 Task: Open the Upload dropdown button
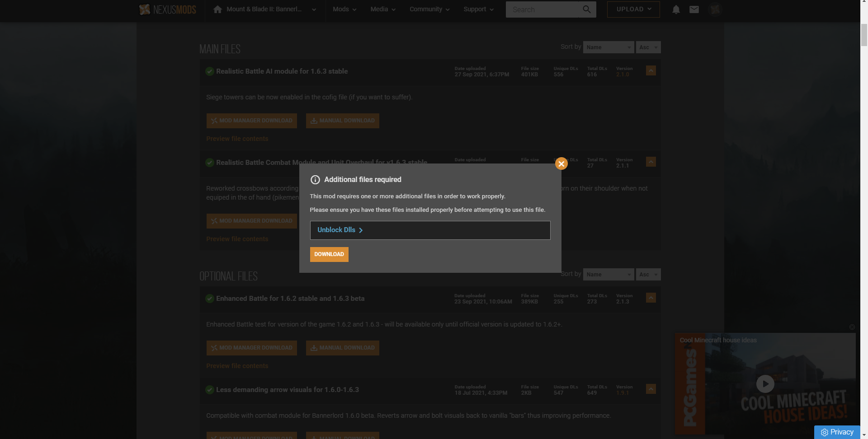pyautogui.click(x=633, y=9)
